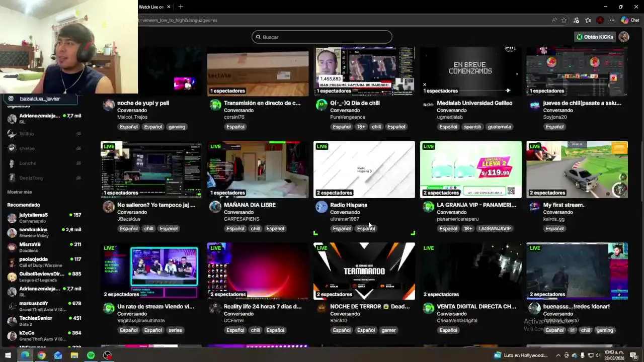
Task: Select the 18+ tag under PureVengeance
Action: coord(361,127)
